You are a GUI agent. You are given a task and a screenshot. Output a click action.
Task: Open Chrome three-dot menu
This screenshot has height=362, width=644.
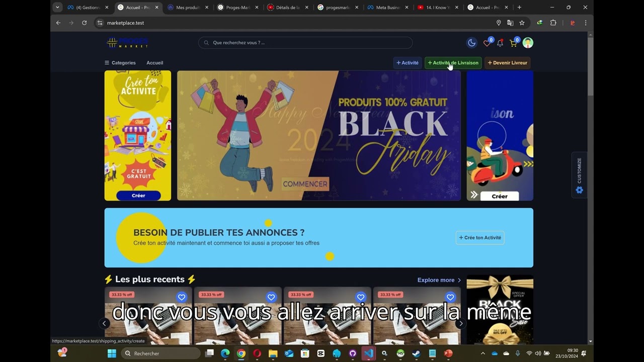point(585,23)
